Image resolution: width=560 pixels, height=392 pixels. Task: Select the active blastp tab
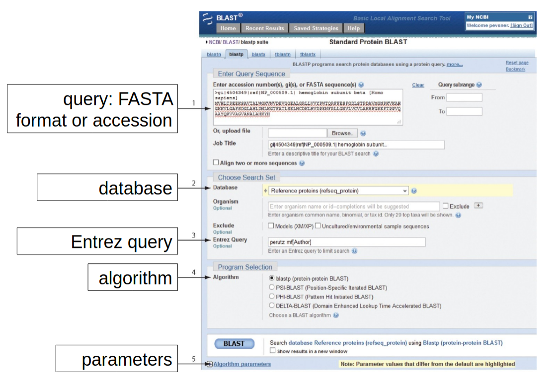pyautogui.click(x=236, y=54)
